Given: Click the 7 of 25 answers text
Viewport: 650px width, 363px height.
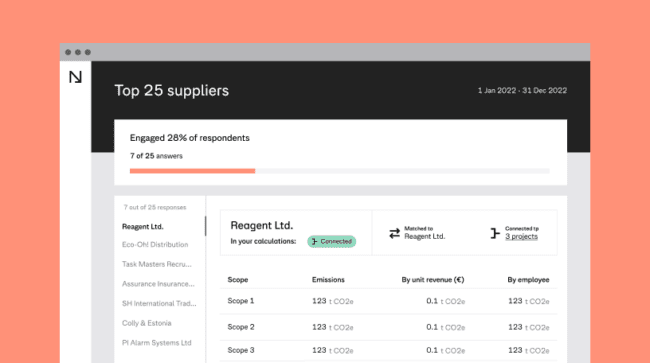Looking at the screenshot, I should point(156,156).
